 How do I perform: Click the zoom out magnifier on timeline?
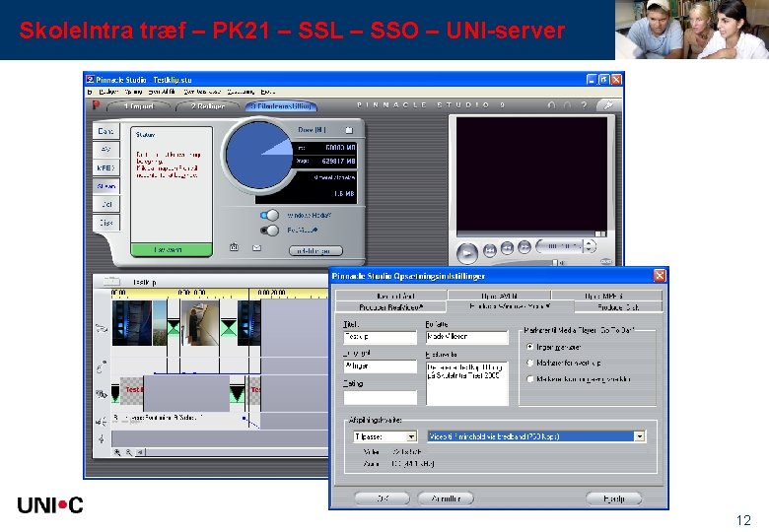[x=128, y=452]
